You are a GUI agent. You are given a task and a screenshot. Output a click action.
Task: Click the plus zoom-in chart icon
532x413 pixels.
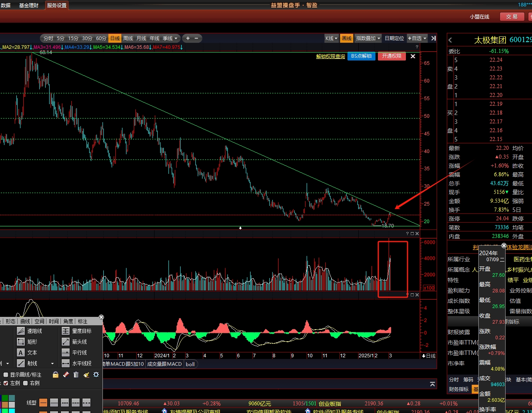point(188,38)
